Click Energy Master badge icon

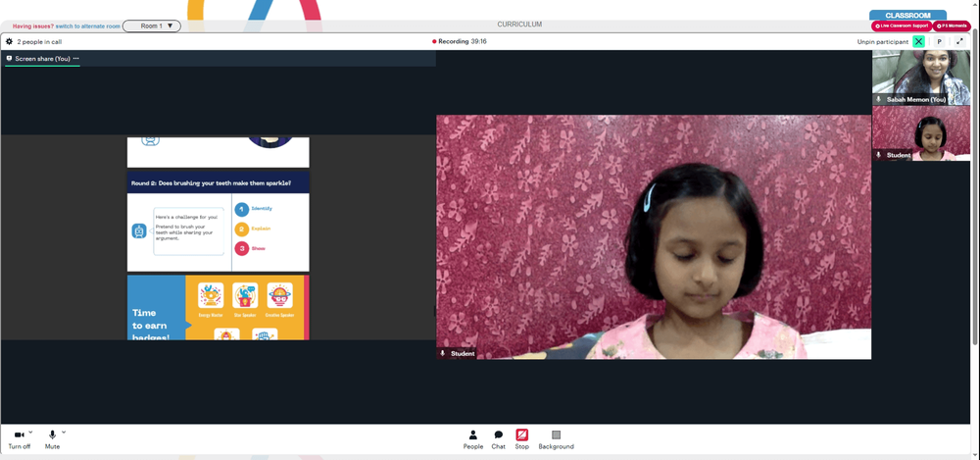coord(211,295)
